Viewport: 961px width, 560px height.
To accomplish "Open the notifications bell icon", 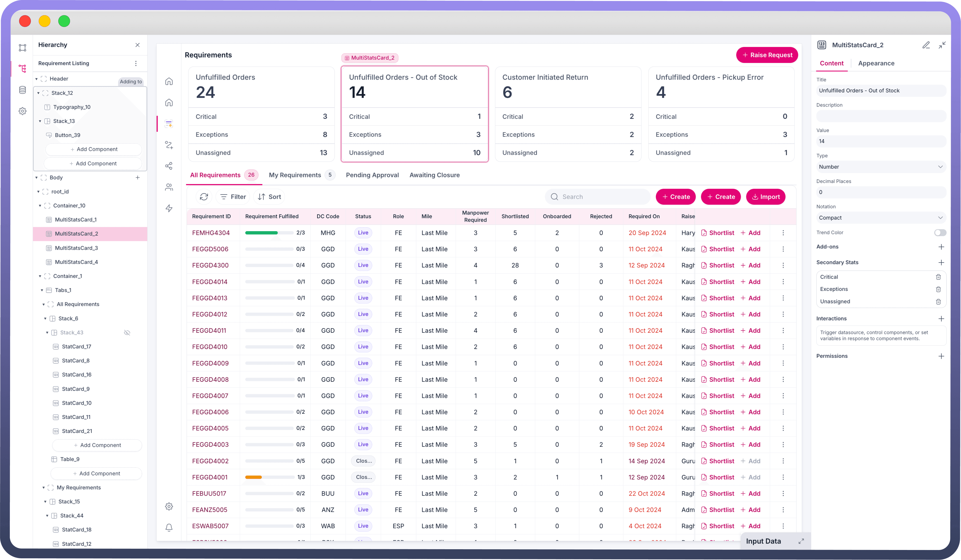I will coord(169,527).
